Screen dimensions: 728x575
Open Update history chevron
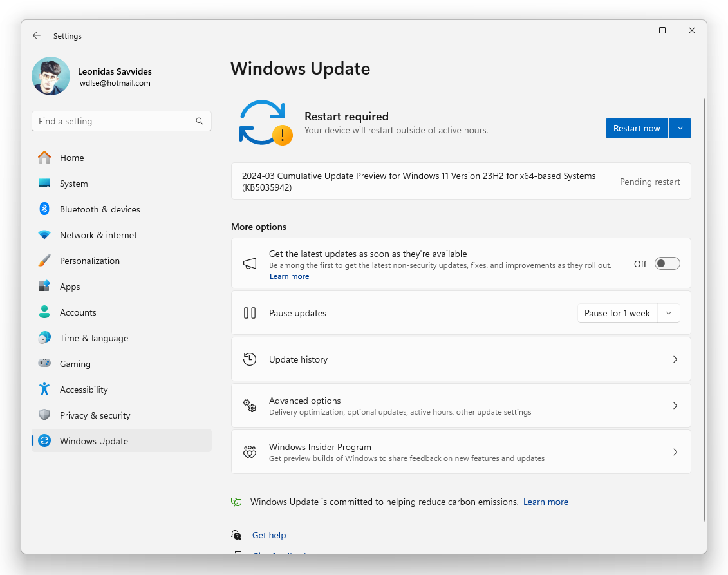(x=675, y=359)
